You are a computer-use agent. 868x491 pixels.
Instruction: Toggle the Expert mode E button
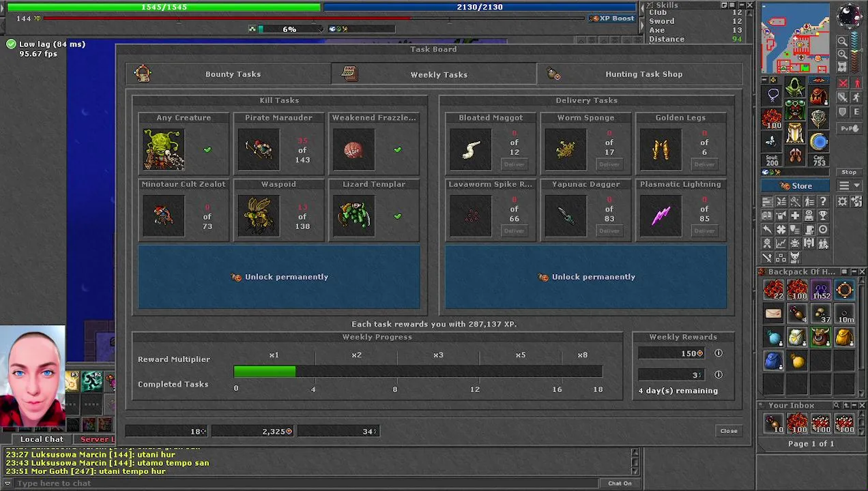point(856,112)
